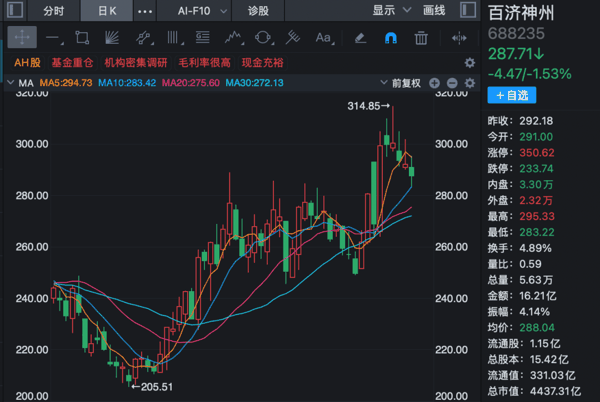
Task: Select the crosshair move cursor tool
Action: coord(22,37)
